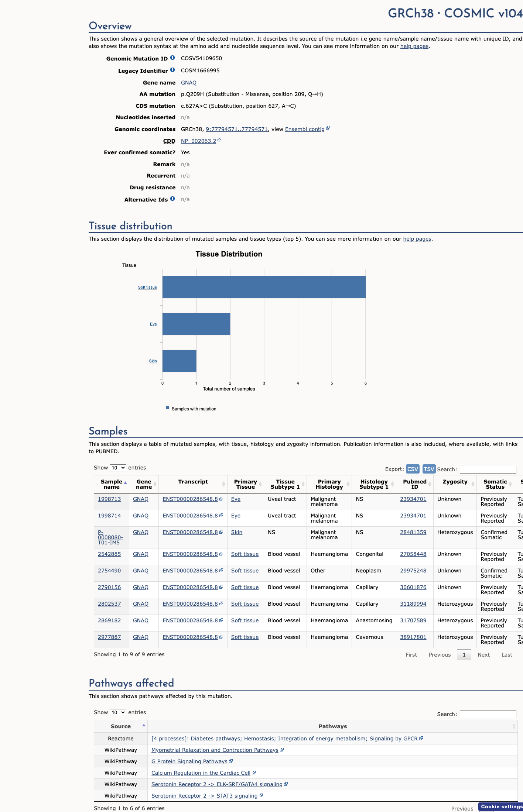
Task: Click external icon after Serotonin Receptor STAT3 signaling
Action: point(261,795)
